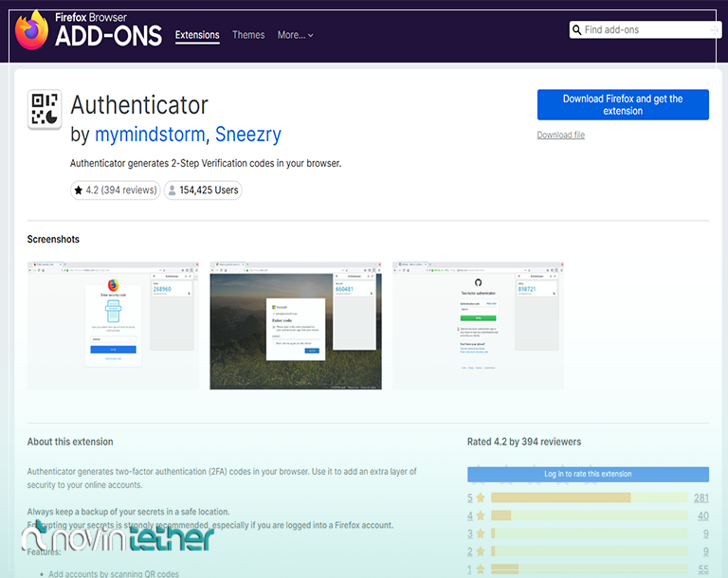Open the Themes tab

pyautogui.click(x=248, y=35)
